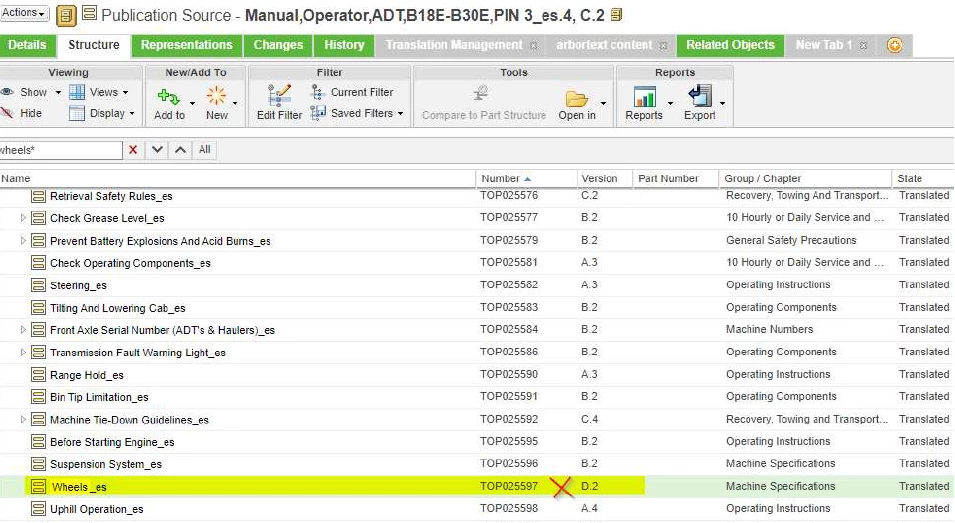Click the Steering_es document icon

[38, 285]
